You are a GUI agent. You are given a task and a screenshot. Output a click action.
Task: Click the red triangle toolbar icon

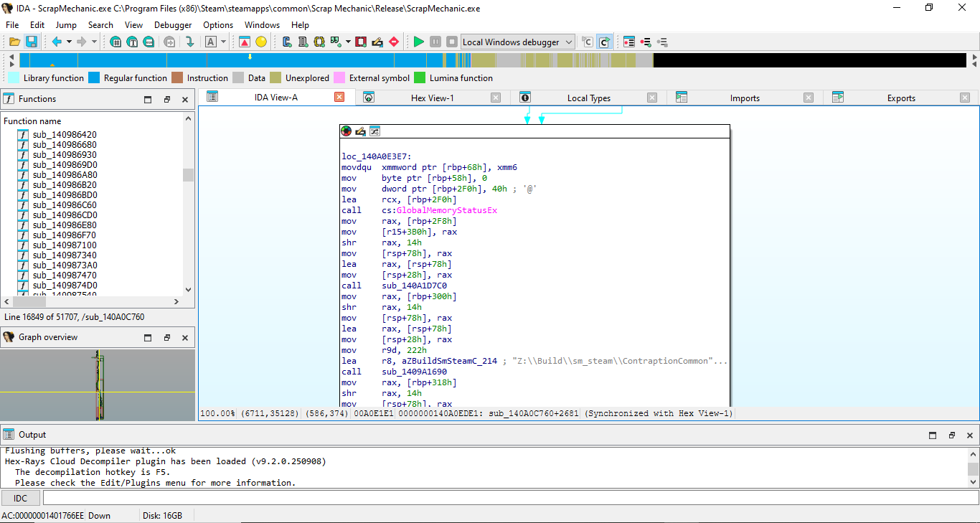(245, 42)
